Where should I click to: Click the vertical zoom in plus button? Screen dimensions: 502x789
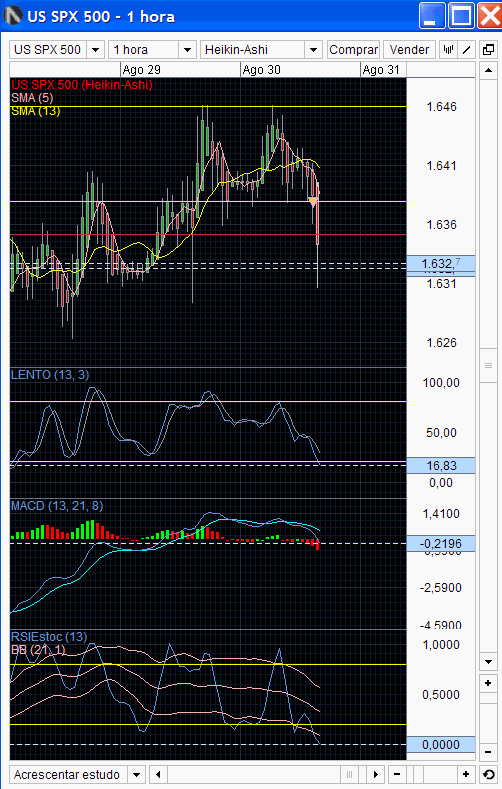pos(488,683)
